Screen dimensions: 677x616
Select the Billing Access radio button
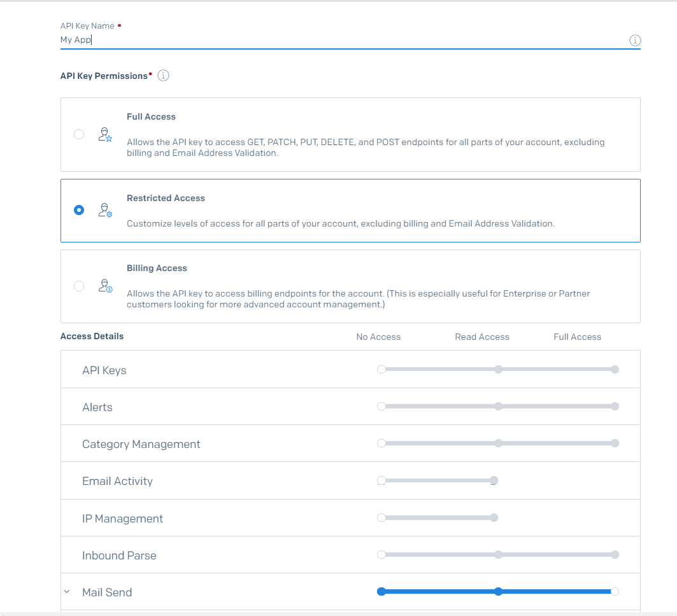click(x=79, y=286)
